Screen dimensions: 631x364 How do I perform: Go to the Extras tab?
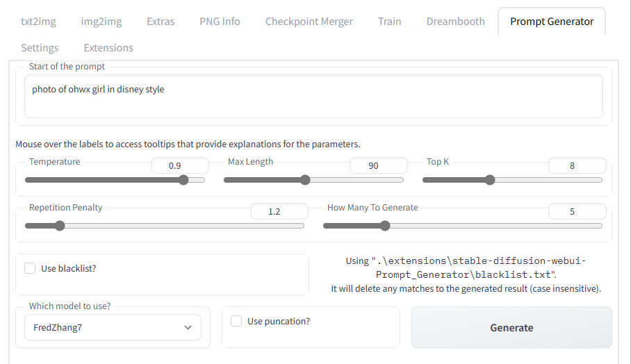tap(161, 22)
